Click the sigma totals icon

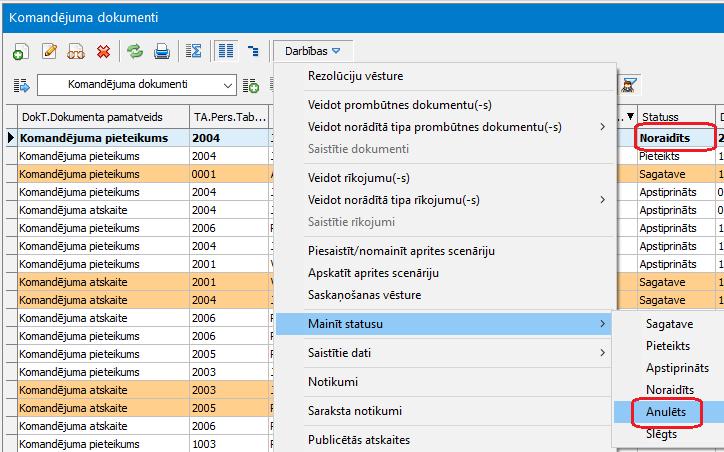click(x=193, y=51)
